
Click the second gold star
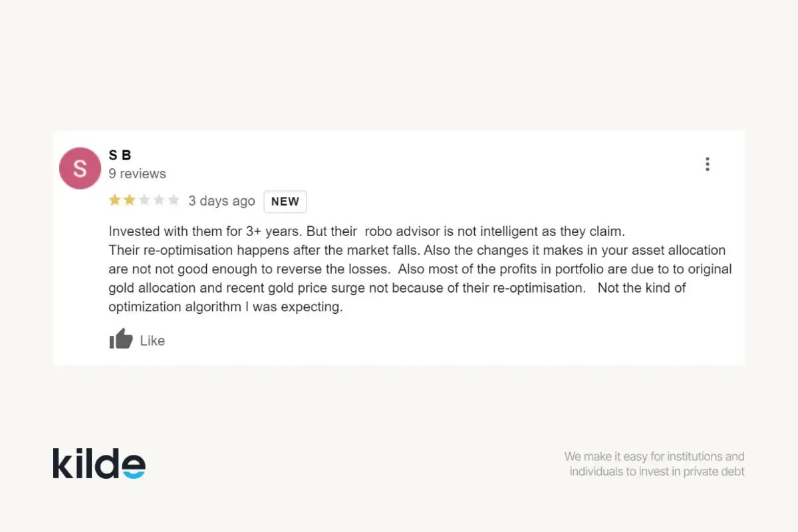tap(128, 199)
